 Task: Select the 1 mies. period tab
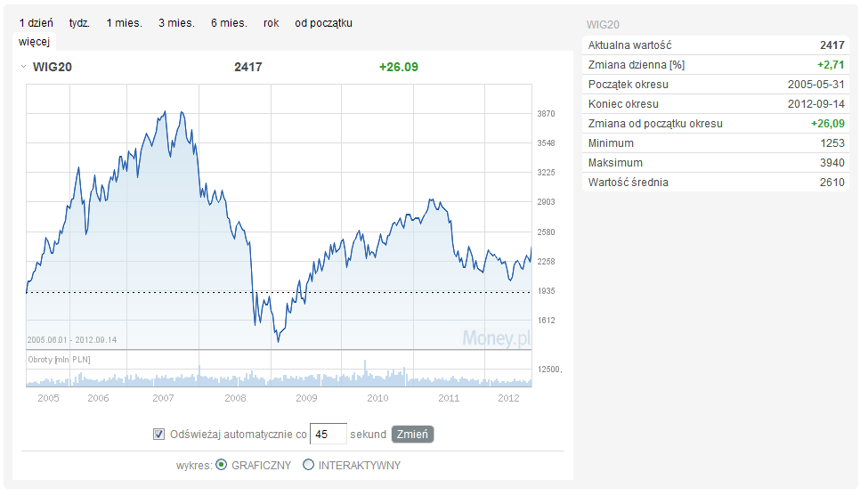[x=124, y=23]
